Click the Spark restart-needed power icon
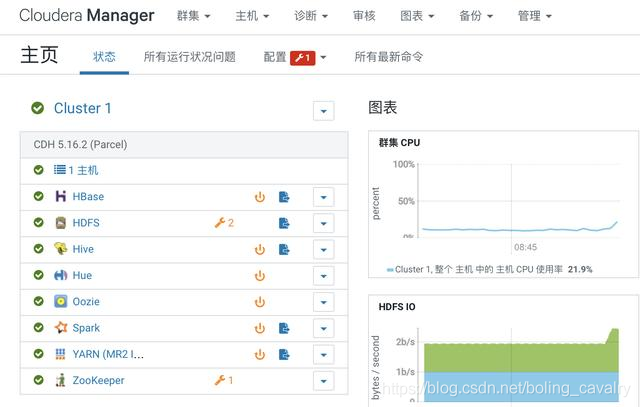The height and width of the screenshot is (407, 640). pyautogui.click(x=260, y=328)
